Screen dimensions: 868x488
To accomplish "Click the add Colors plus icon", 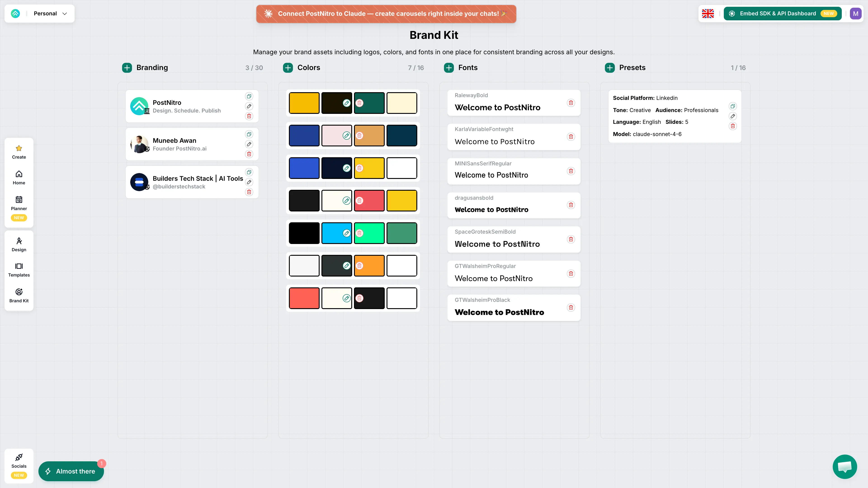I will tap(288, 68).
